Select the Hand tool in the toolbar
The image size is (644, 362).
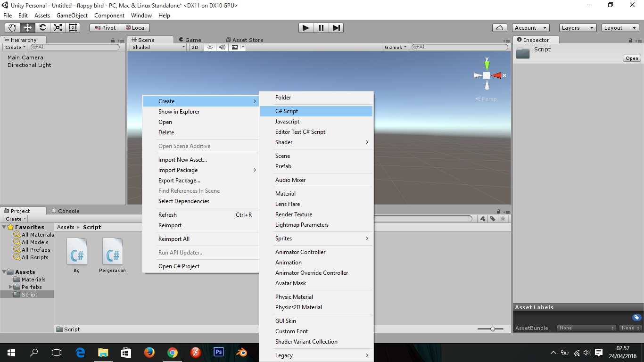12,28
